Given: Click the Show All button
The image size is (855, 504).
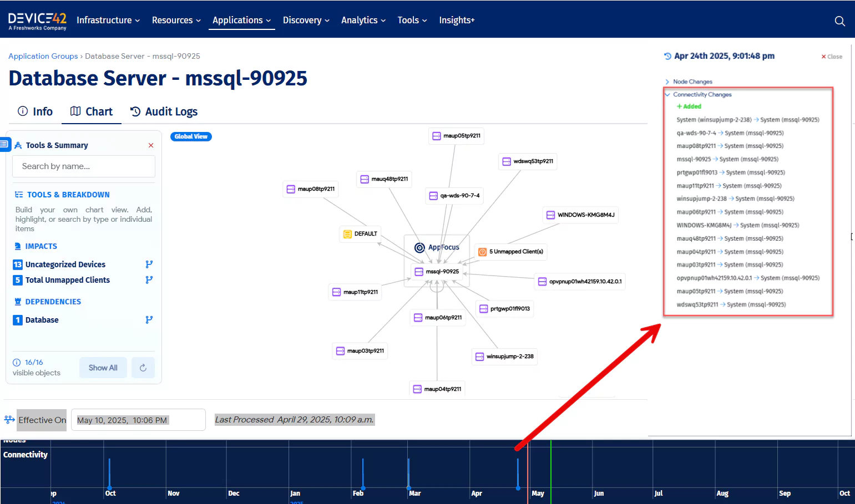Looking at the screenshot, I should point(103,368).
